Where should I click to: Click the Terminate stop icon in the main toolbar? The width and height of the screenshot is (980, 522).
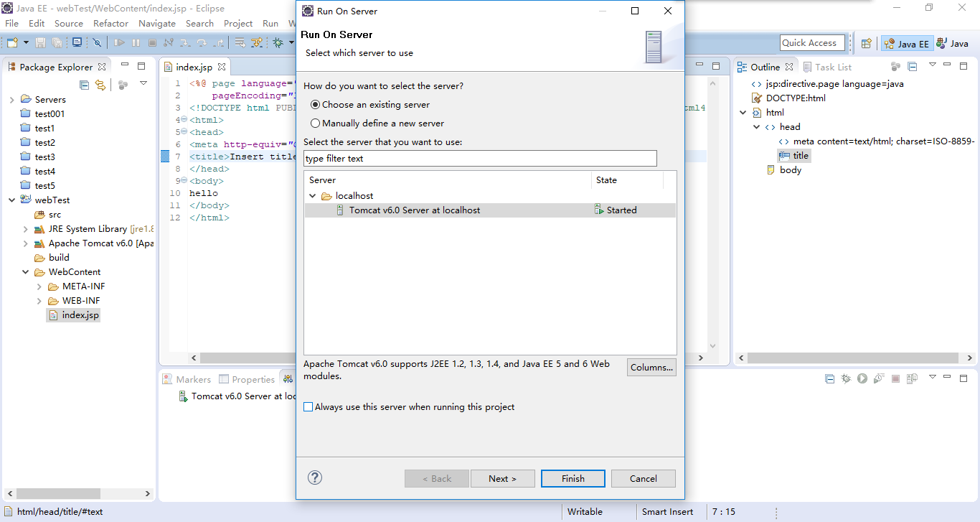point(152,43)
